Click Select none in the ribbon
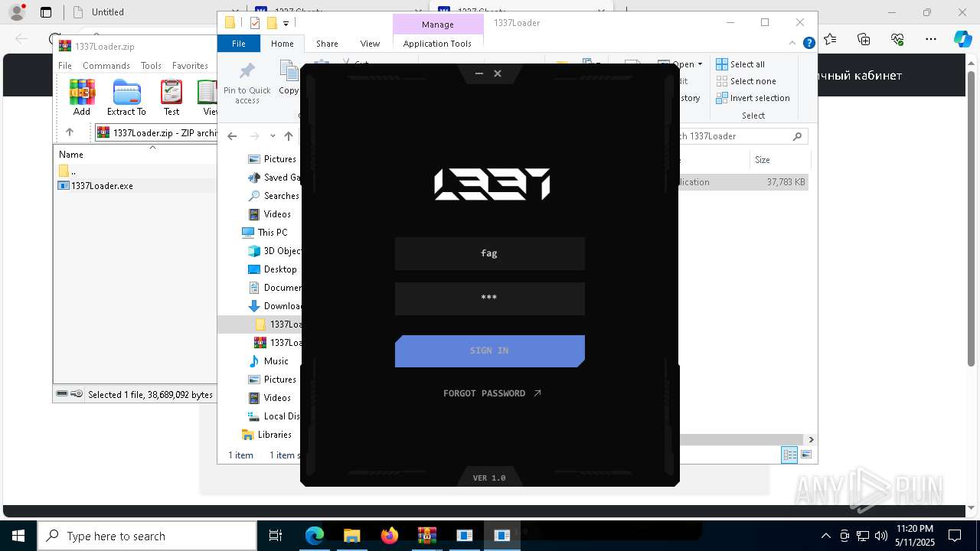This screenshot has height=551, width=980. coord(746,81)
